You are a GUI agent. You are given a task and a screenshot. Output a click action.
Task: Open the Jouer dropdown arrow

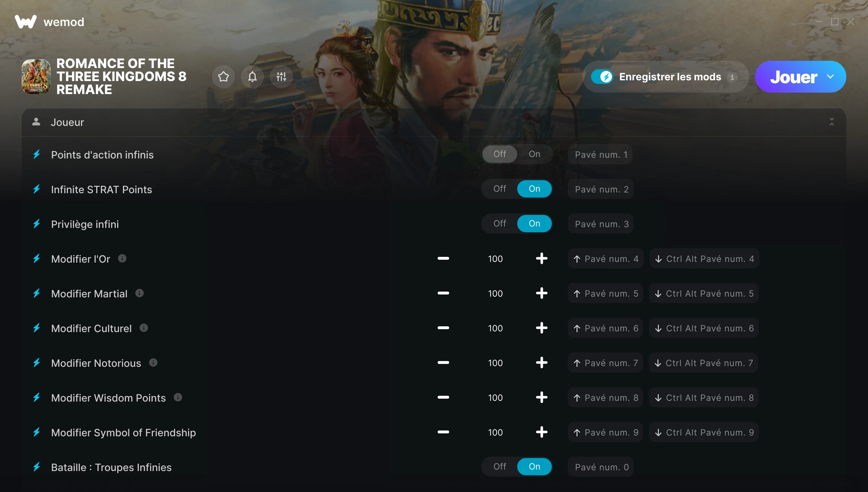(830, 77)
